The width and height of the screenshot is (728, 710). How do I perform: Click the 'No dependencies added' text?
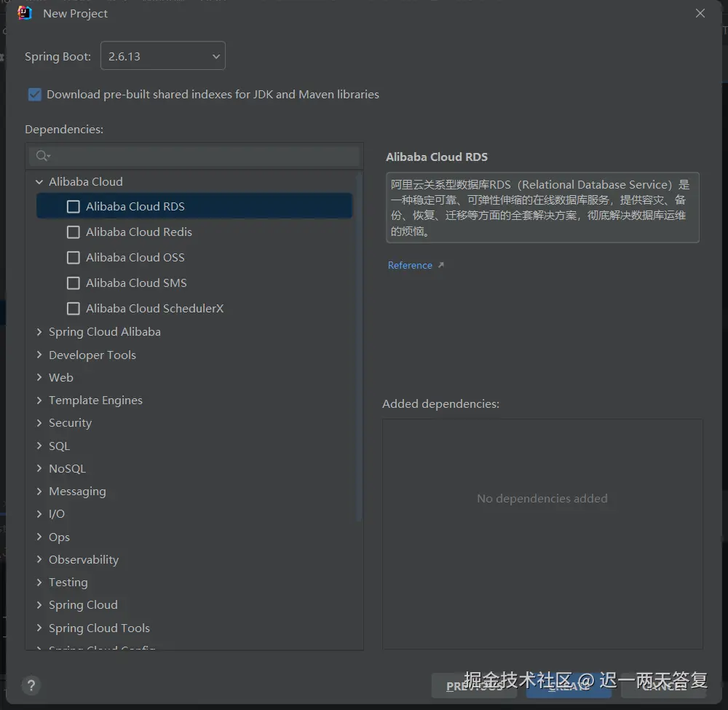click(542, 498)
